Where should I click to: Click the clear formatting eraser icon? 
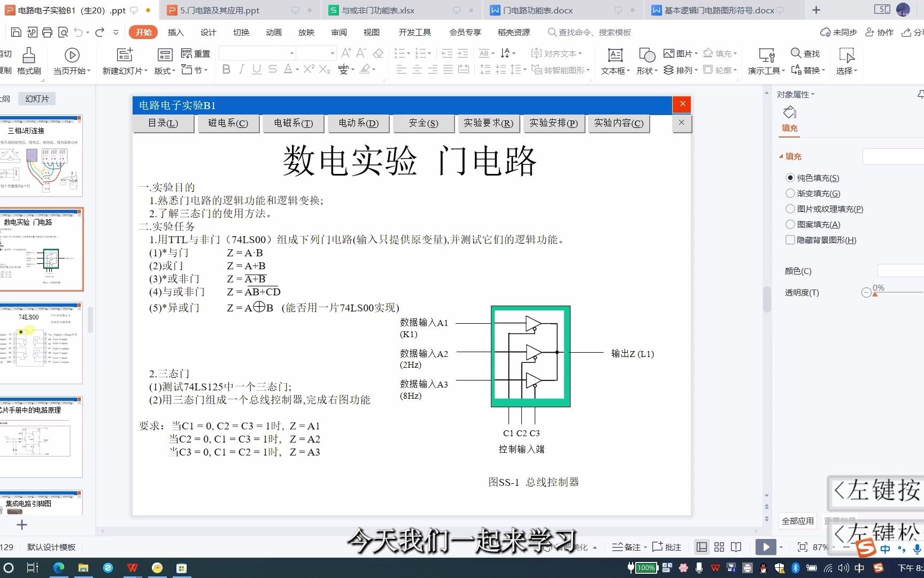378,53
